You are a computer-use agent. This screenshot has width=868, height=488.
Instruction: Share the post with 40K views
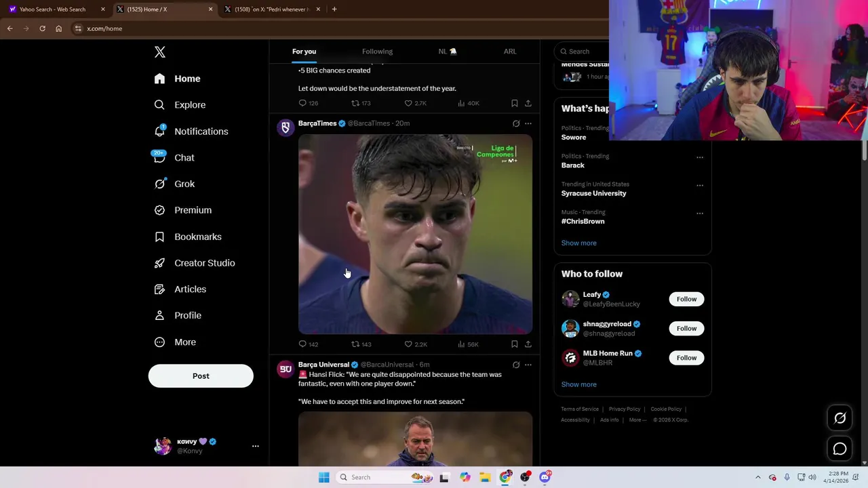(x=528, y=103)
